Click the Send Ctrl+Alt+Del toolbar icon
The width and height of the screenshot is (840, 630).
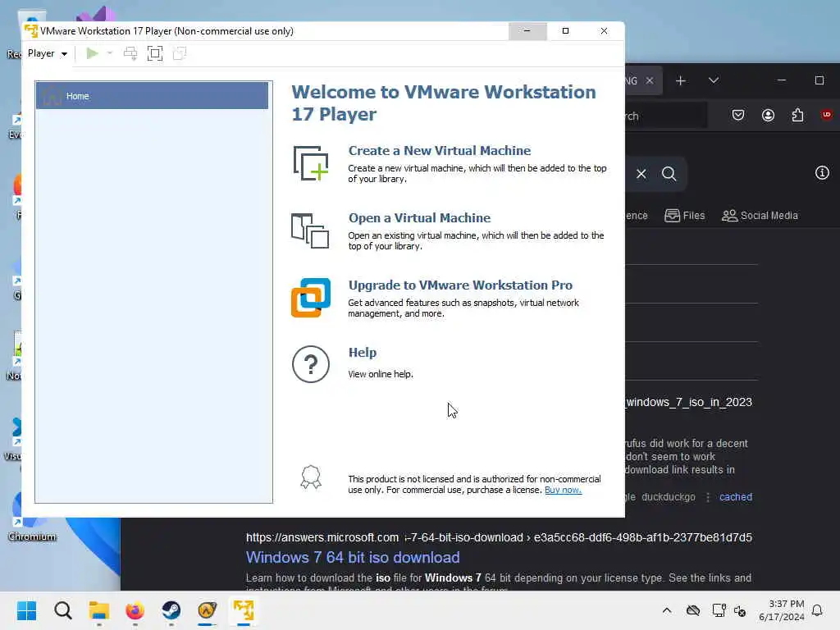(x=130, y=53)
